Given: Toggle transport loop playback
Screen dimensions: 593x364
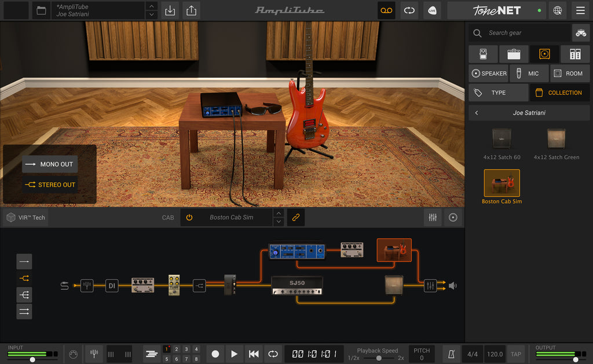Looking at the screenshot, I should coord(273,354).
